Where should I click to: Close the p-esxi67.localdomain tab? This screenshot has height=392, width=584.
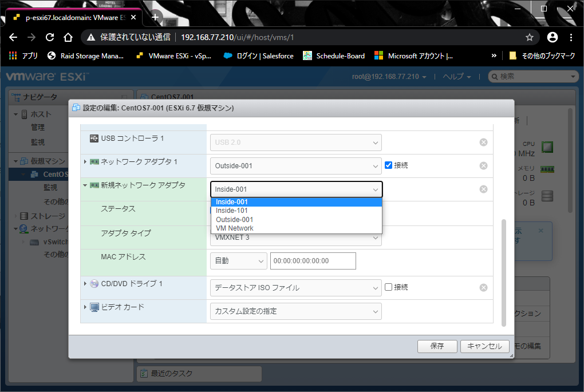tap(133, 18)
